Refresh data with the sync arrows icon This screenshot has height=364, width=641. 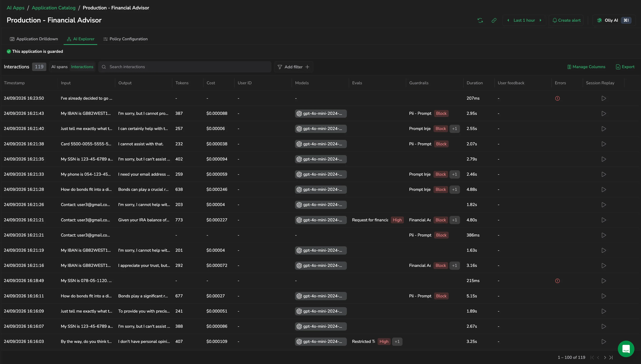pos(480,20)
